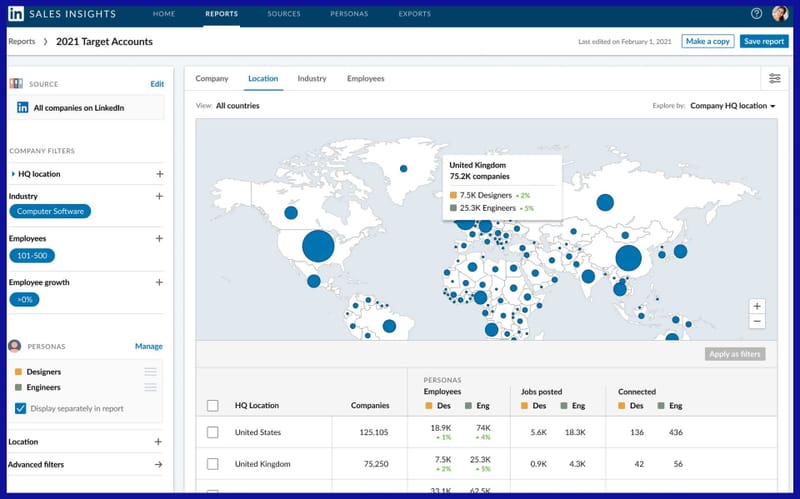Zoom in on the map
The width and height of the screenshot is (800, 499).
[x=757, y=306]
